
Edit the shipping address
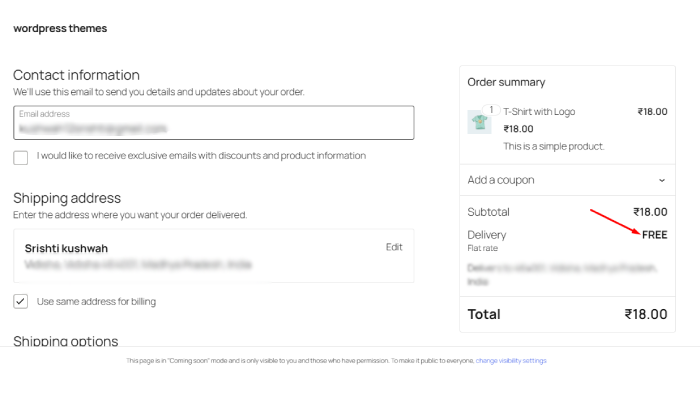pyautogui.click(x=394, y=247)
